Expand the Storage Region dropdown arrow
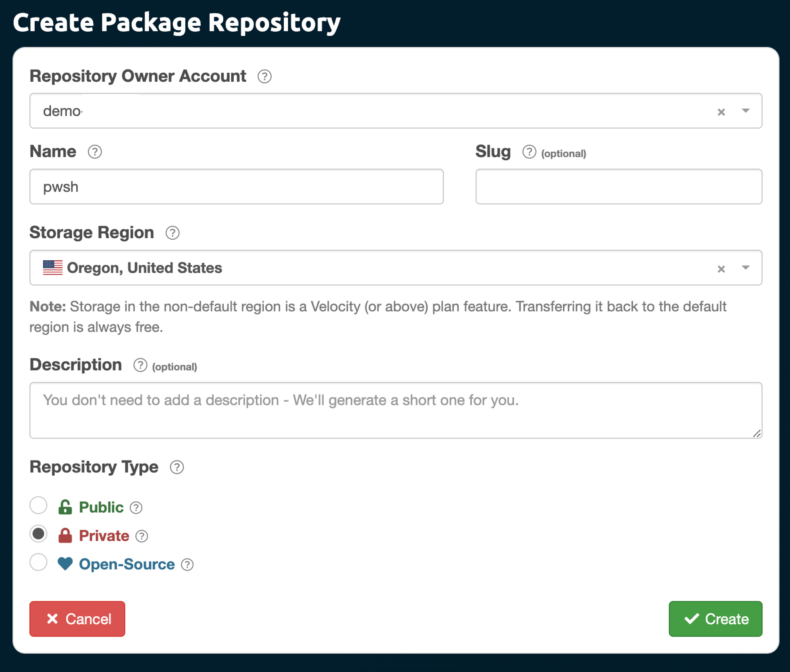Screen dimensions: 790x672 [745, 268]
